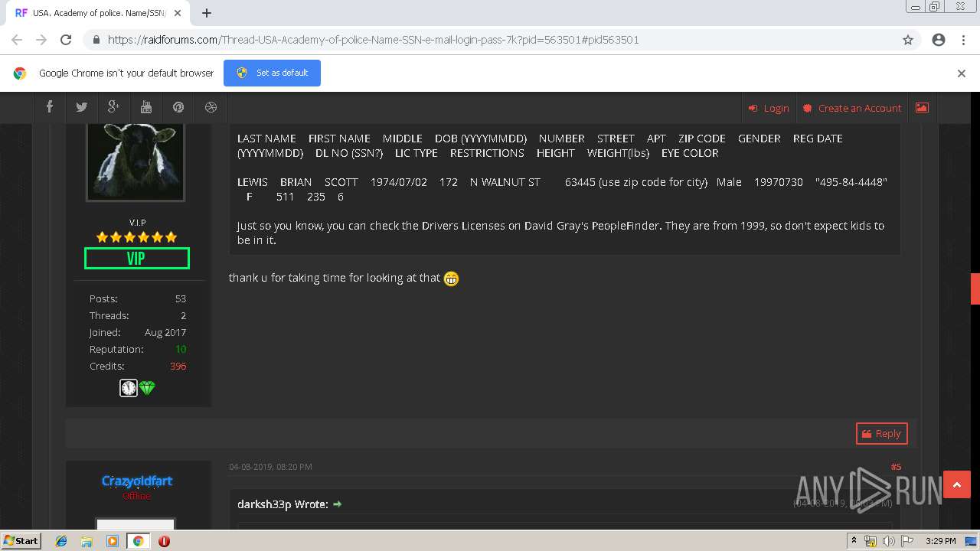The height and width of the screenshot is (551, 980).
Task: Go back with the browser back arrow
Action: (17, 40)
